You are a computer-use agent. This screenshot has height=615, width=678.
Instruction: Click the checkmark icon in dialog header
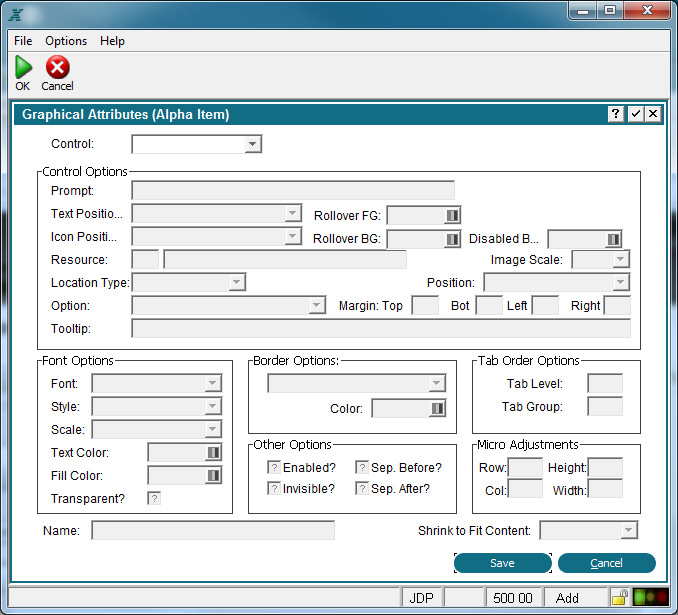click(635, 114)
